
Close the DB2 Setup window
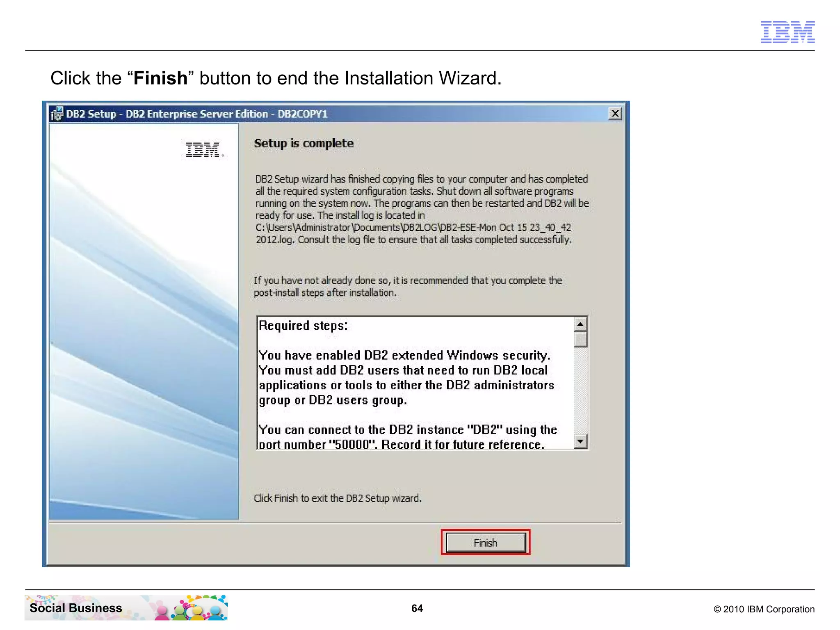pos(615,114)
